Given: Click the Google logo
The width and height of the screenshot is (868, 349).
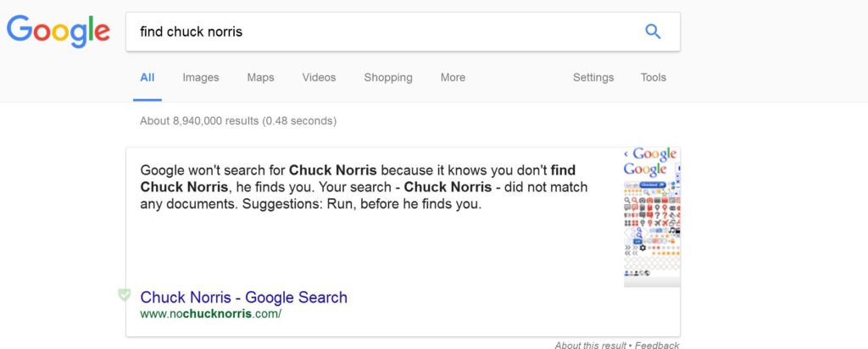Looking at the screenshot, I should (x=58, y=31).
